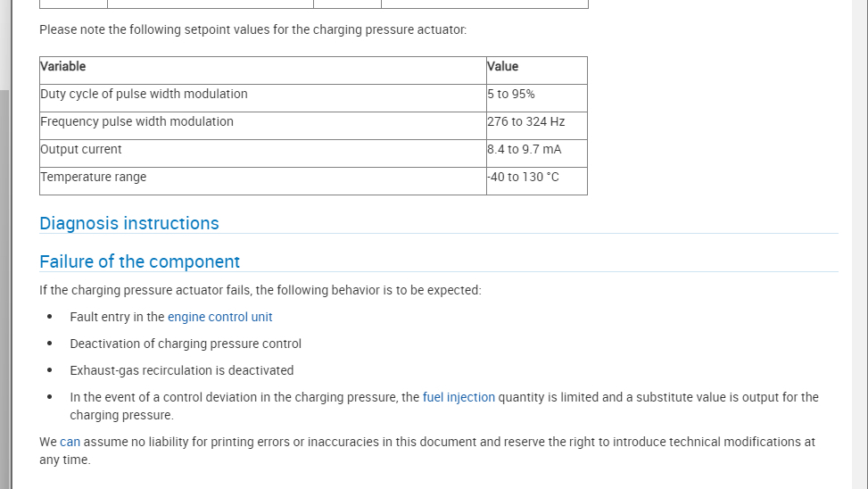Follow the fuel injection hyperlink

[459, 397]
